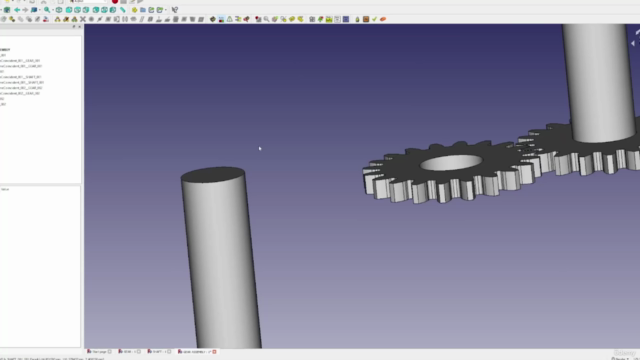Close the Start page tab
The height and width of the screenshot is (360, 640).
(110, 351)
